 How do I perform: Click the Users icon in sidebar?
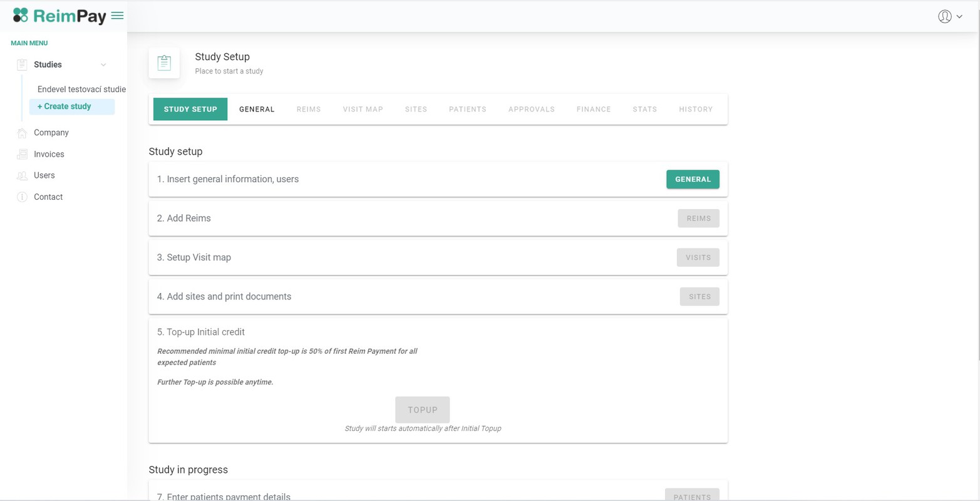click(x=22, y=175)
